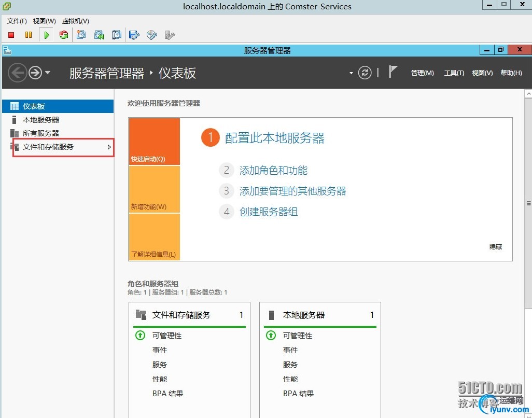Click the 本地服务器 tile title
Image resolution: width=532 pixels, height=418 pixels.
coord(304,315)
